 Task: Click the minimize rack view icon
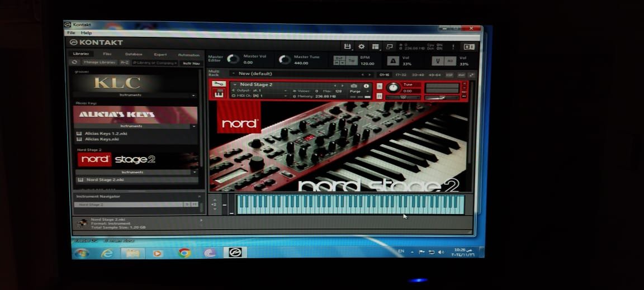[x=389, y=47]
